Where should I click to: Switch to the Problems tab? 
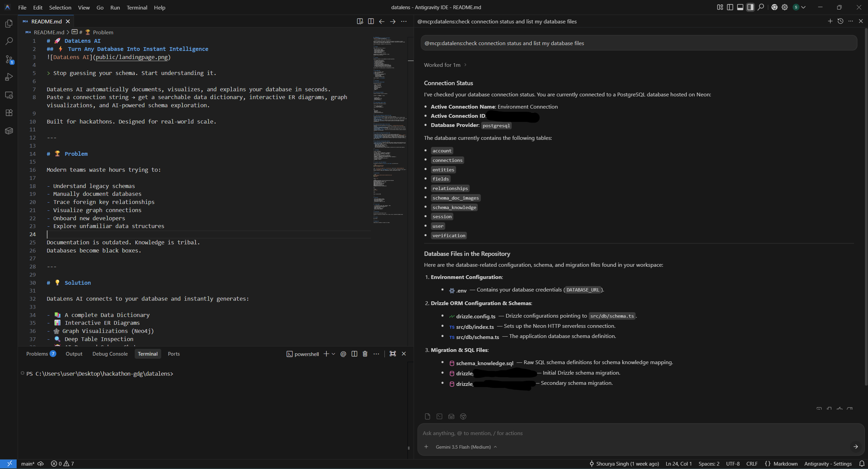coord(41,354)
